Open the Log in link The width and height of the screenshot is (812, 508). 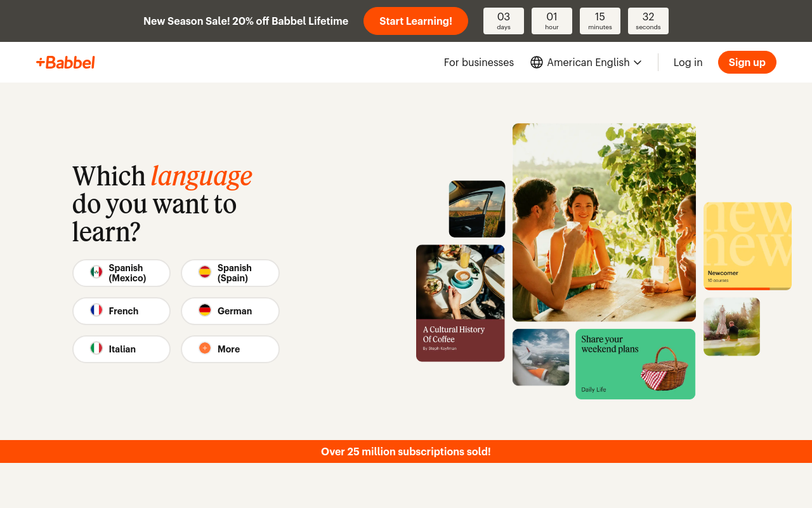point(688,62)
